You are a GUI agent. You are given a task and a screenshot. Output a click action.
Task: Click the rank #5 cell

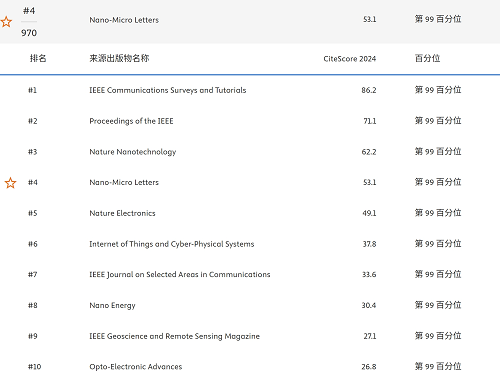[33, 213]
